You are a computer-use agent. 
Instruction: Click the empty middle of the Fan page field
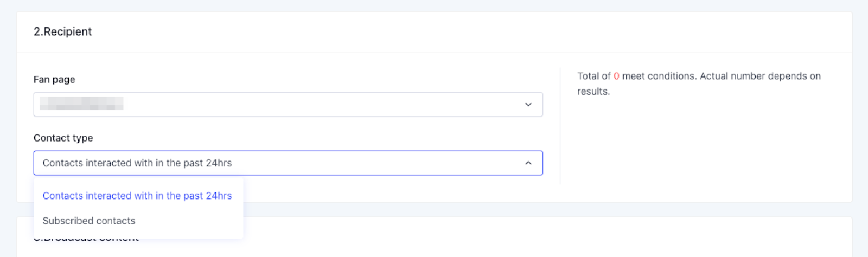(x=325, y=105)
